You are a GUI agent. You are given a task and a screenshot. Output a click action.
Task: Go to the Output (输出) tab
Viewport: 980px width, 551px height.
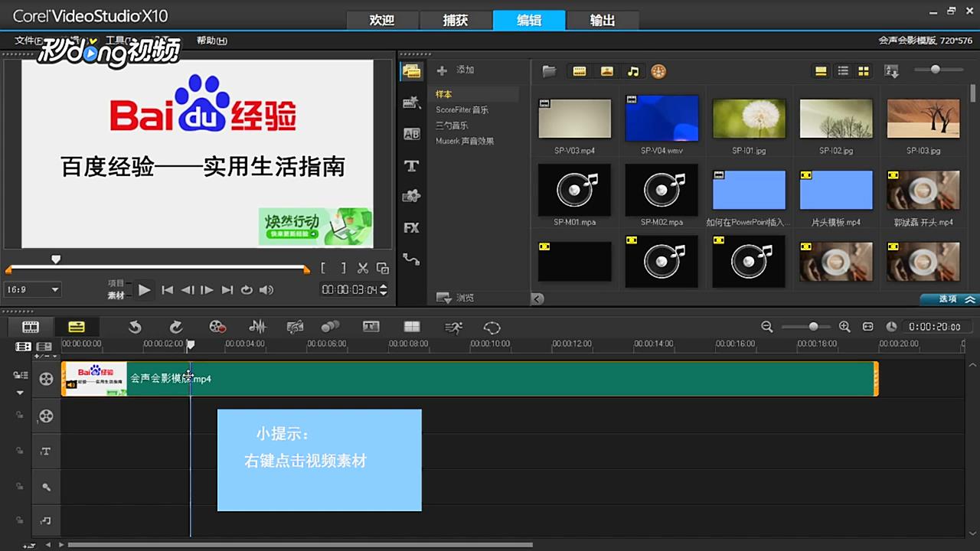[603, 21]
